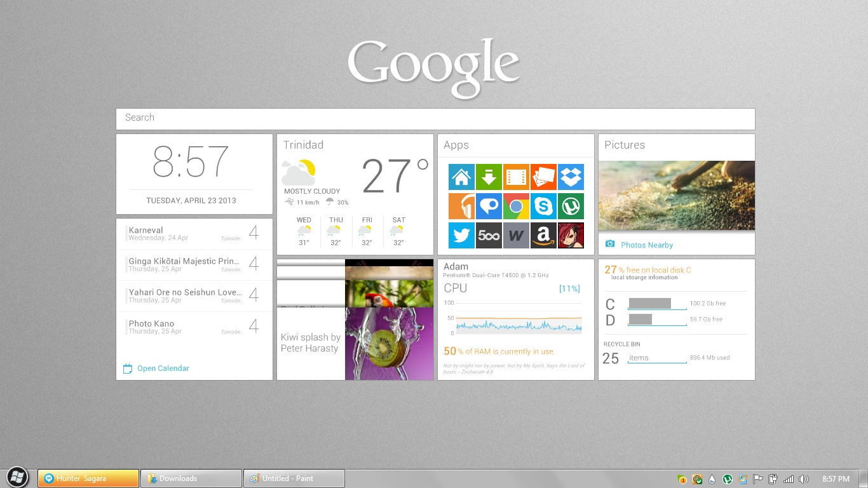Open Dropbox from the Apps tile
The width and height of the screenshot is (868, 488).
[571, 177]
